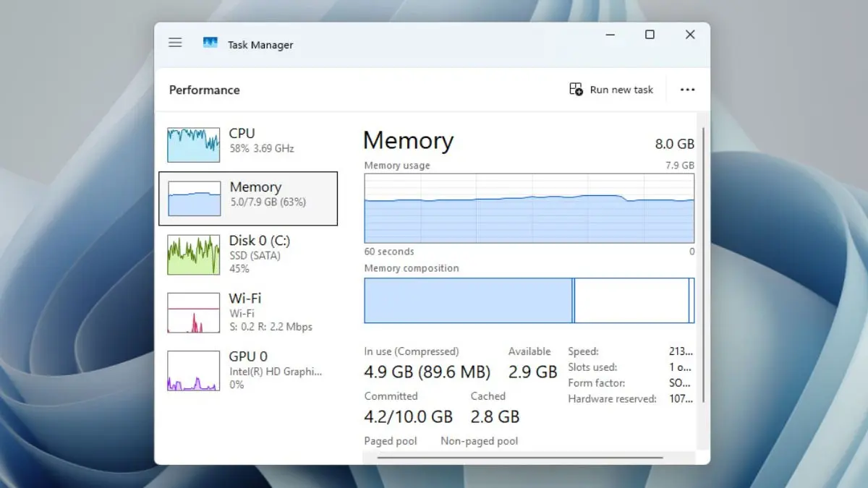Click the Disk 0 activity graph thumbnail
The width and height of the screenshot is (868, 488).
coord(193,254)
